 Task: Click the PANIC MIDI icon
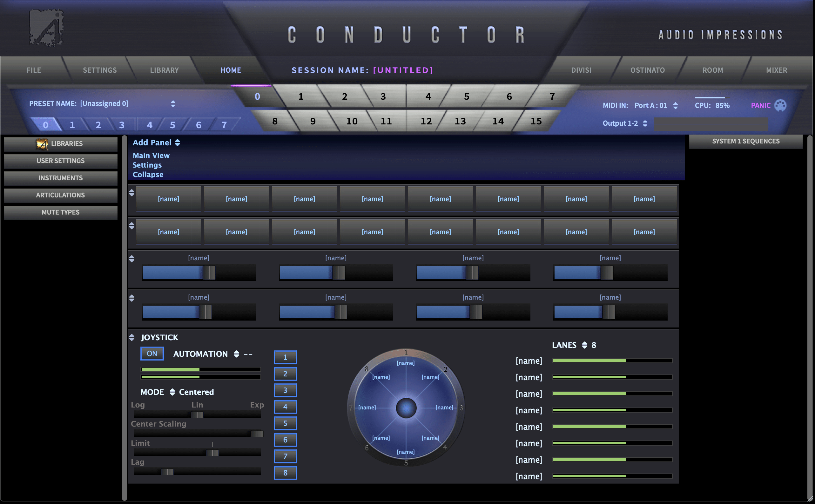pyautogui.click(x=780, y=105)
